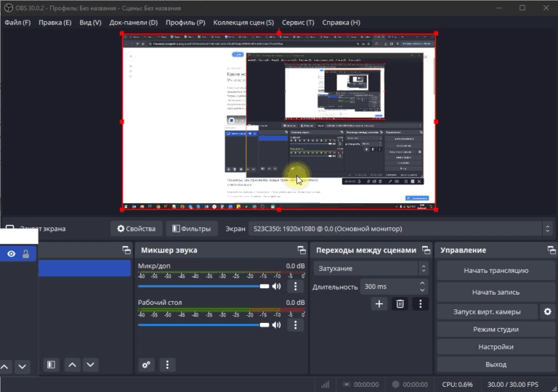Image resolution: width=558 pixels, height=392 pixels.
Task: Toggle the source lock icon
Action: 26,254
